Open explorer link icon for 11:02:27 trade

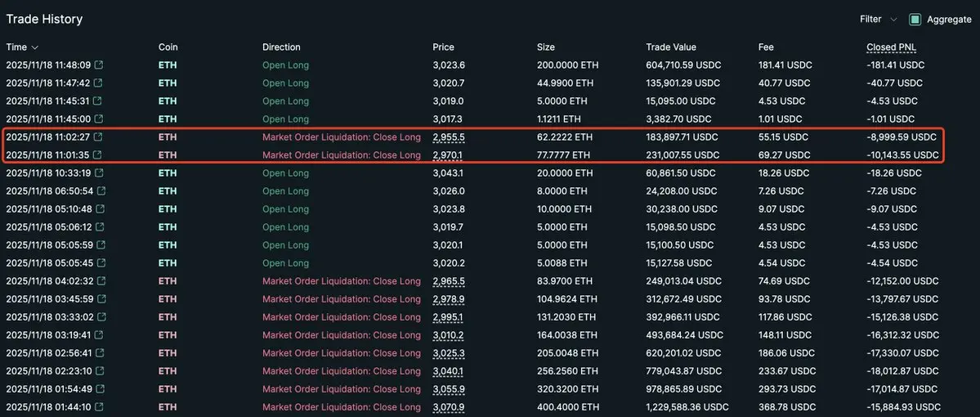coord(98,137)
